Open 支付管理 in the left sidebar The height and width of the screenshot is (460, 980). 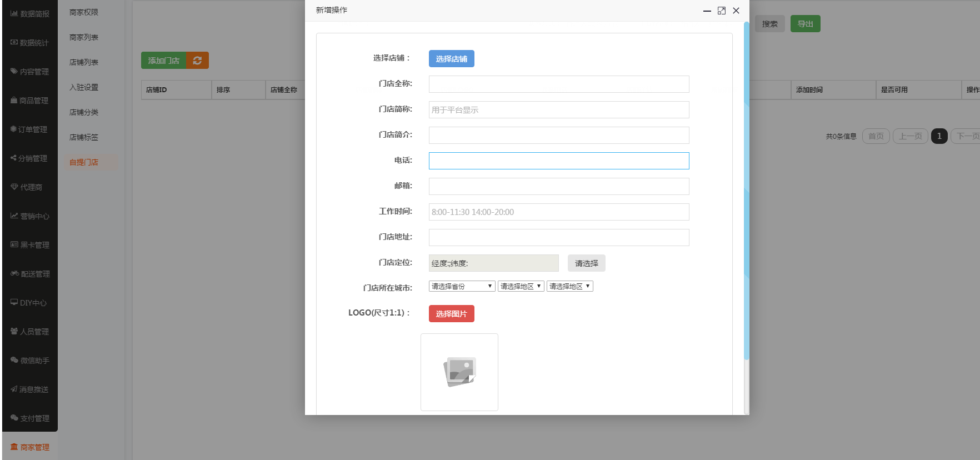[x=30, y=418]
